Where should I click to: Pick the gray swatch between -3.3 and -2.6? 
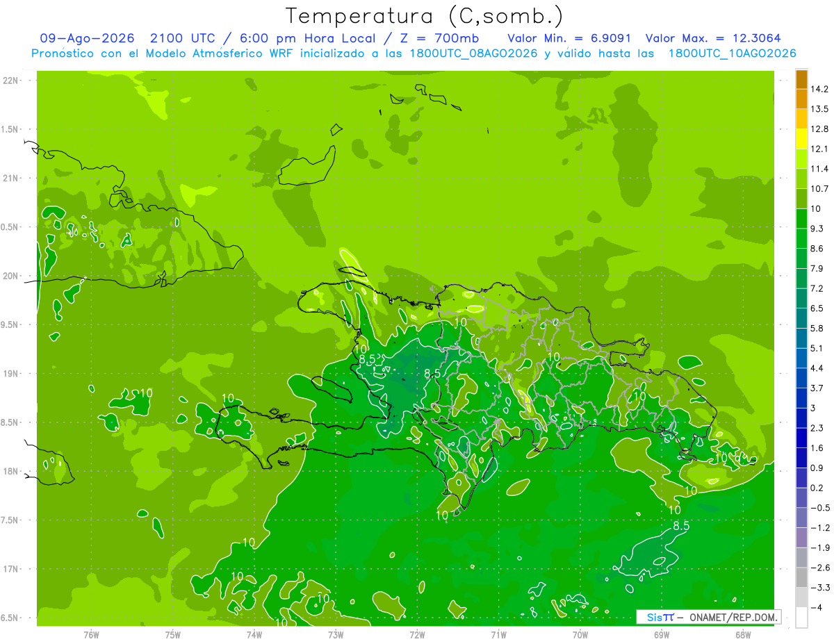(801, 577)
